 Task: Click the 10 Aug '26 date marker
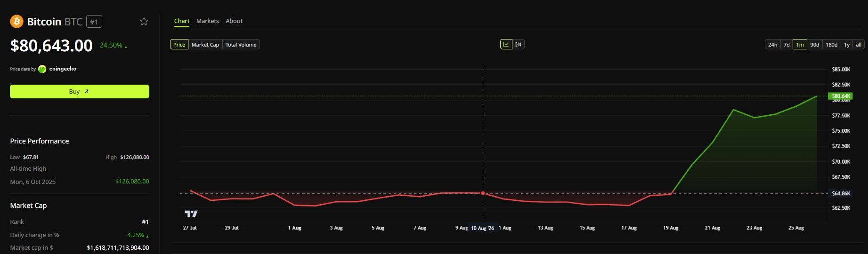coord(483,228)
